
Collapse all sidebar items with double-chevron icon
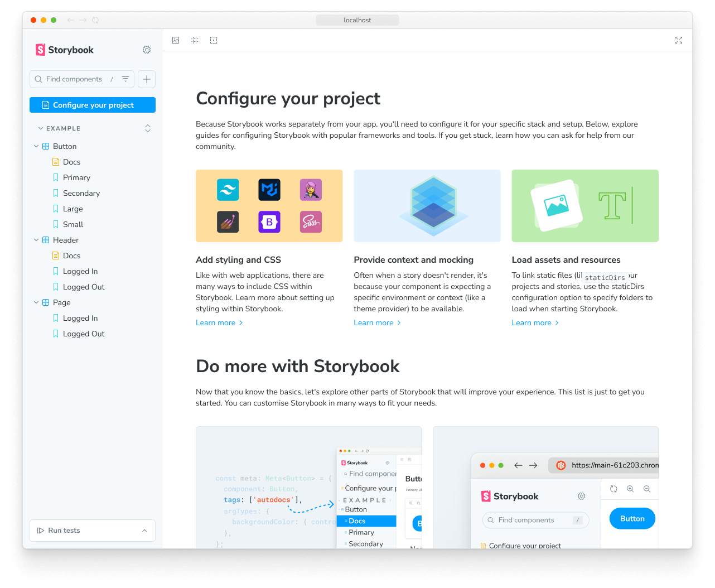(148, 128)
